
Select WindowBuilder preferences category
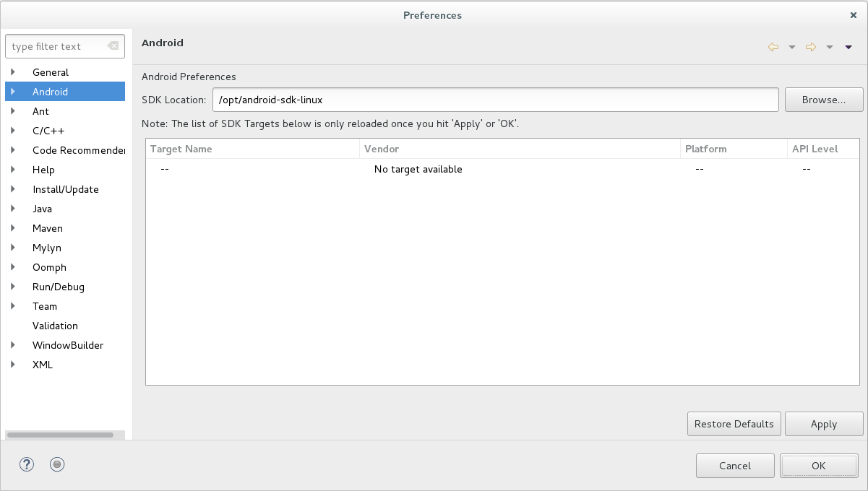point(68,345)
